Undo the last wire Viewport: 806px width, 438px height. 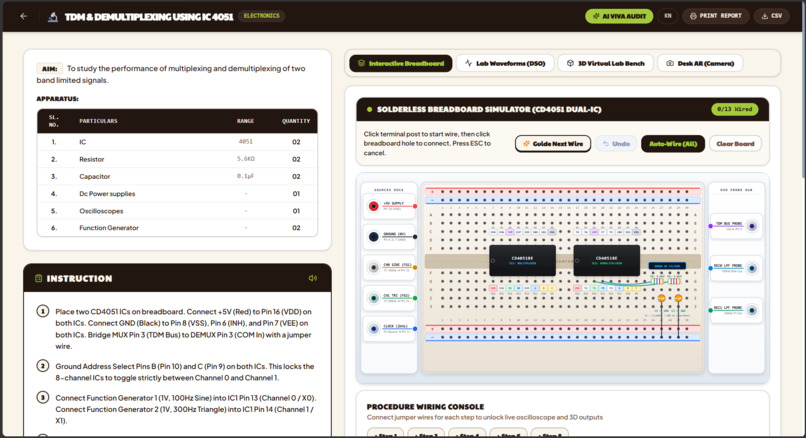616,143
